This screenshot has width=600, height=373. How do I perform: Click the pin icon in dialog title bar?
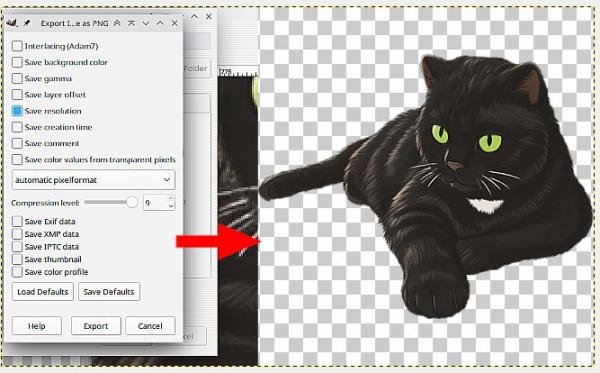pos(26,23)
